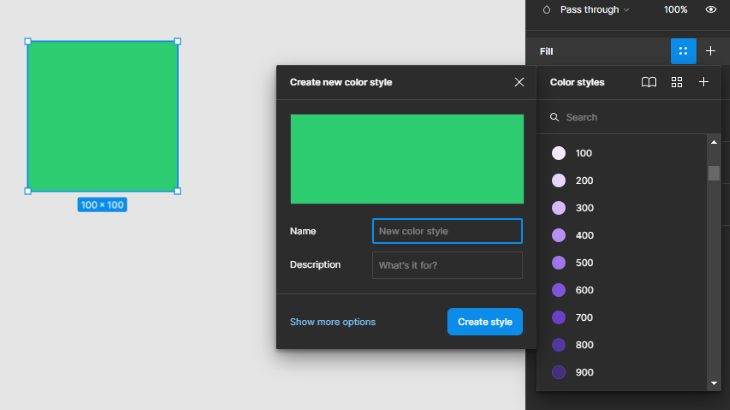Screen dimensions: 730x410
Task: Click the green color preview in dialog
Action: (407, 159)
